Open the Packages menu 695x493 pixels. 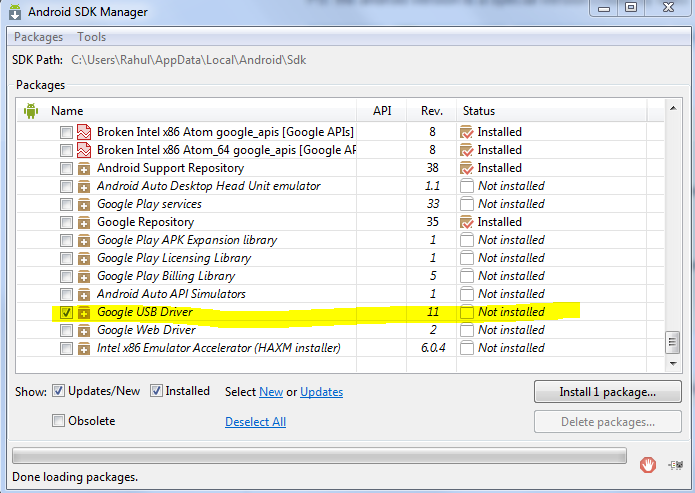tap(39, 37)
